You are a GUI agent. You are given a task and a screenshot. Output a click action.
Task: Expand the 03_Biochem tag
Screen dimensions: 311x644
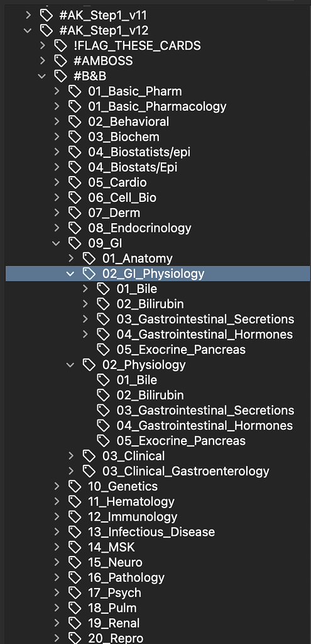tap(56, 136)
